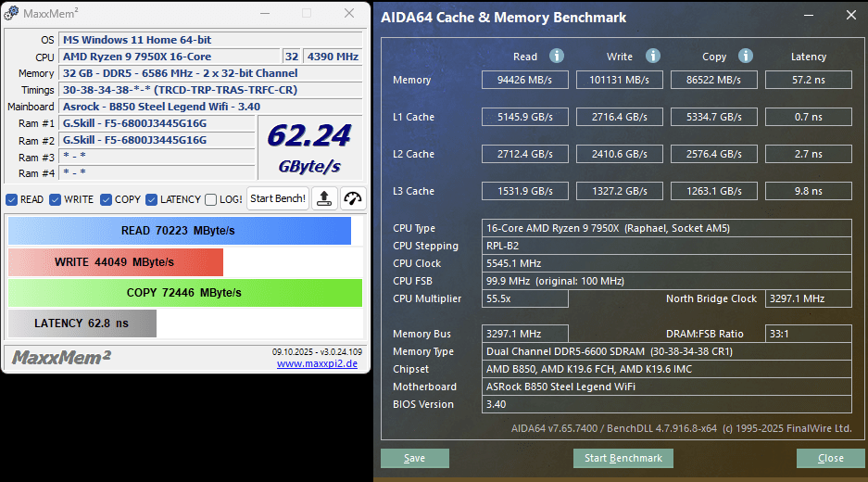The height and width of the screenshot is (482, 868).
Task: Click Memory Write value 101131 MB/s
Action: [620, 80]
